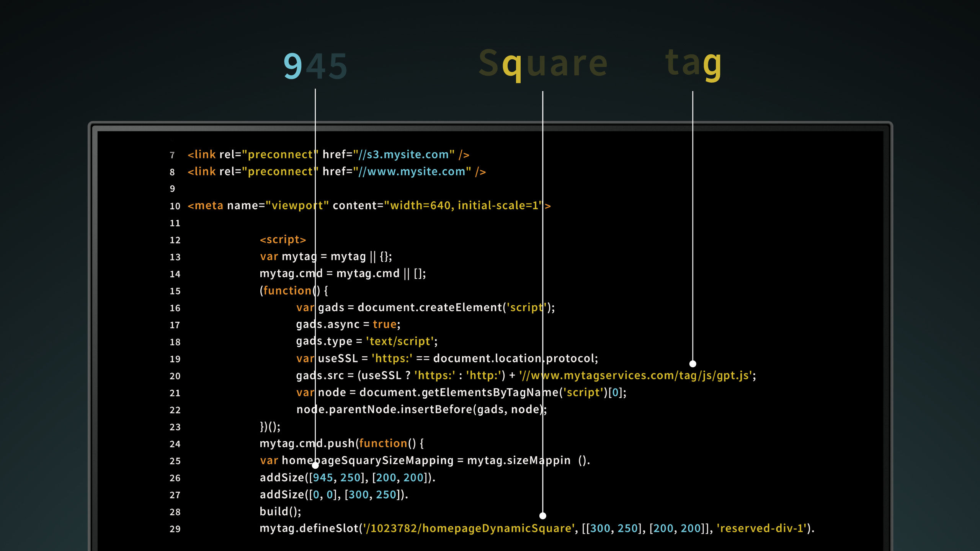Click the 'tag' heading label at top
Image resolution: width=980 pixels, height=551 pixels.
(x=693, y=63)
